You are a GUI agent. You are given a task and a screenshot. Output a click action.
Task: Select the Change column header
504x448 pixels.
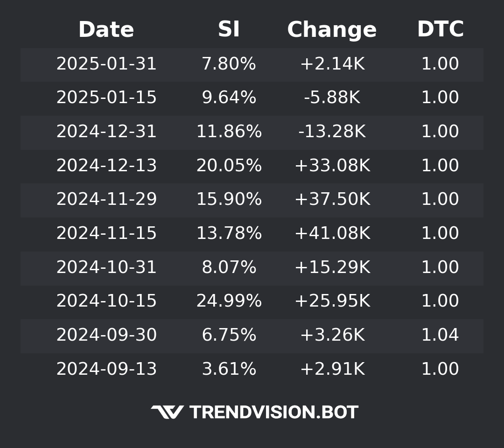click(332, 30)
